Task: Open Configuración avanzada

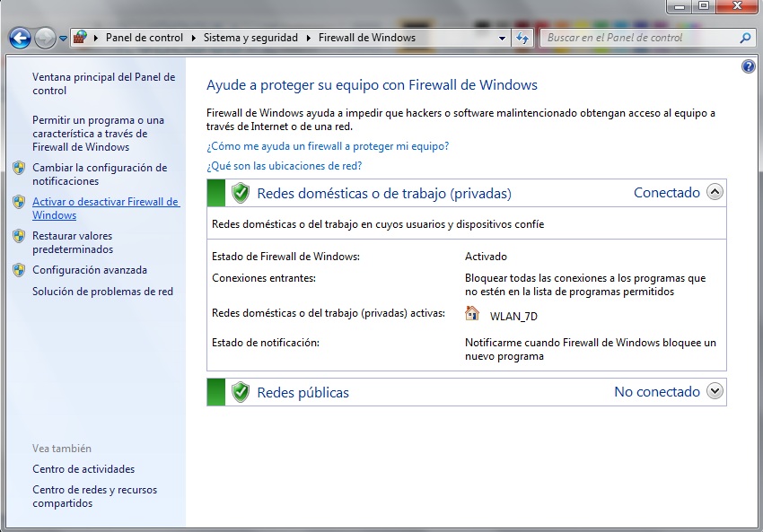Action: click(x=90, y=270)
